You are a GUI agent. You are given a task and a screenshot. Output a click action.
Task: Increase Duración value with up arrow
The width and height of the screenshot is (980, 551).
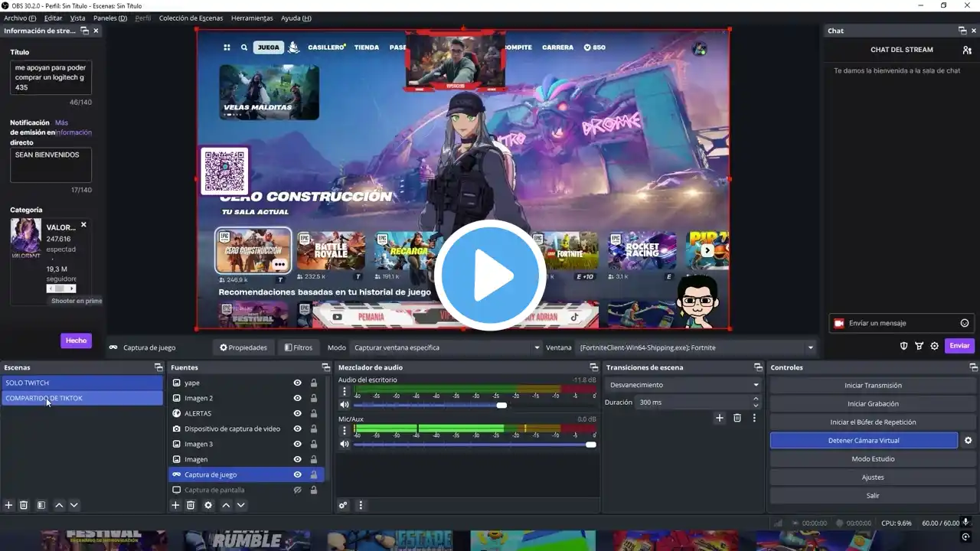[x=756, y=399]
